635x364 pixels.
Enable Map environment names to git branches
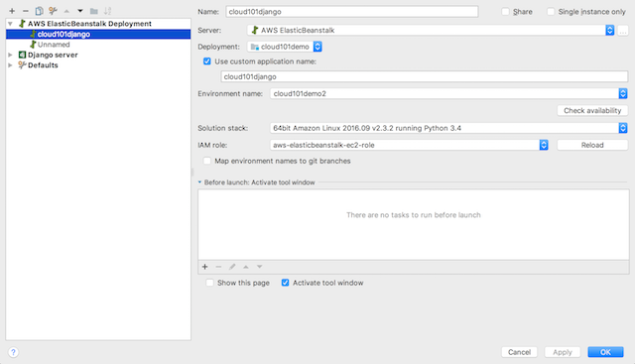207,161
